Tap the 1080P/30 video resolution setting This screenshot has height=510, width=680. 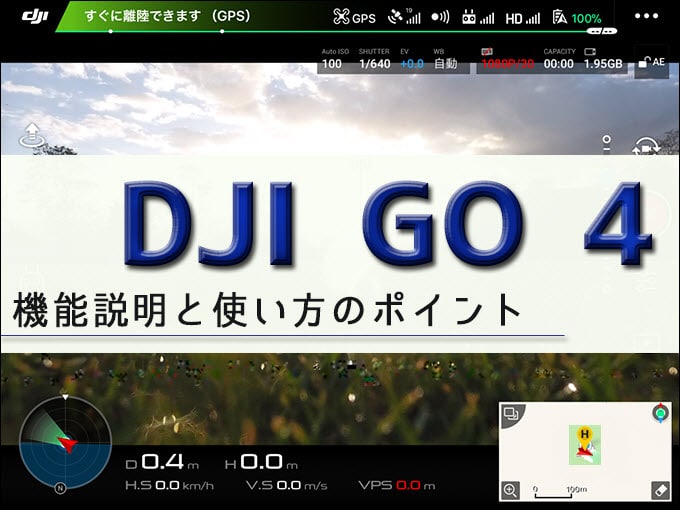click(507, 59)
